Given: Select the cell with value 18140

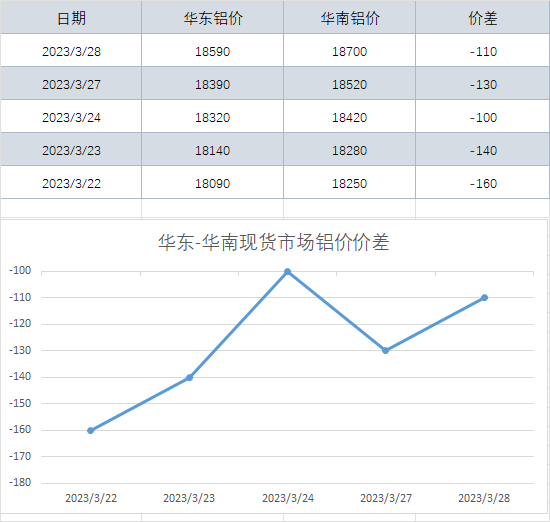Looking at the screenshot, I should (x=213, y=150).
